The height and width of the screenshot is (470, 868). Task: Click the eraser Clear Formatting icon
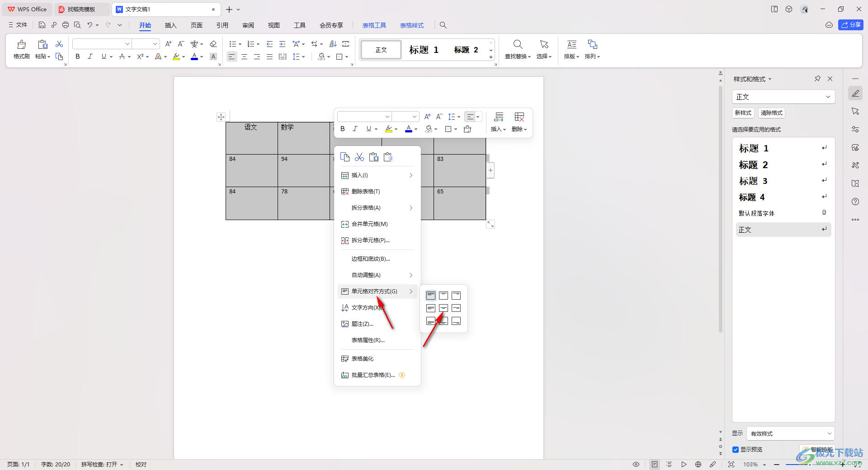tap(213, 44)
